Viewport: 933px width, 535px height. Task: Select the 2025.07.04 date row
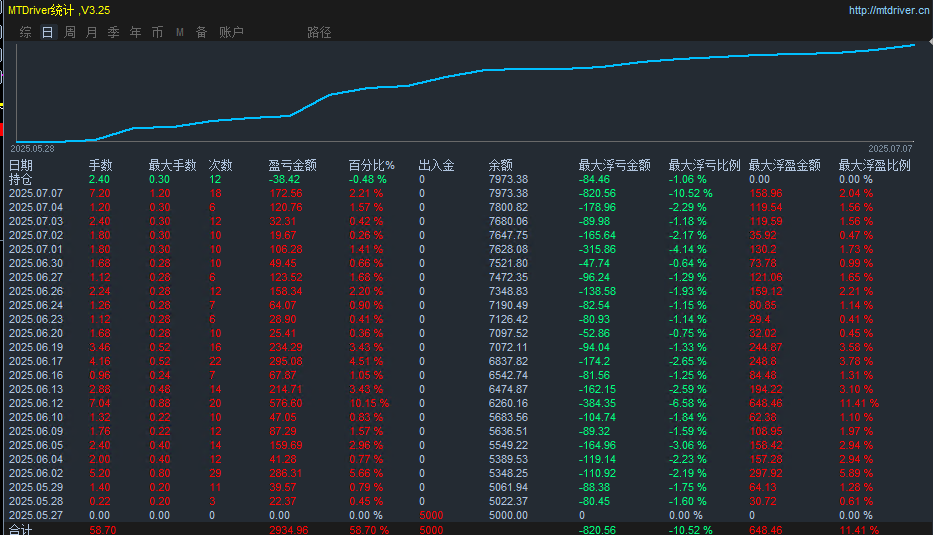click(36, 207)
